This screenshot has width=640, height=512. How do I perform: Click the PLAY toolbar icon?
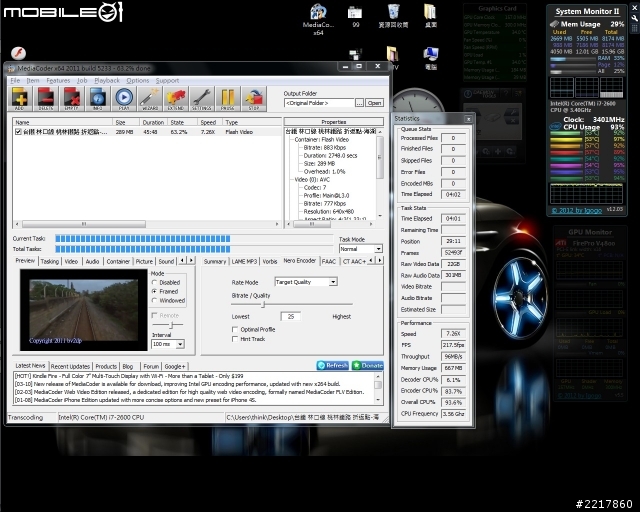pos(124,98)
